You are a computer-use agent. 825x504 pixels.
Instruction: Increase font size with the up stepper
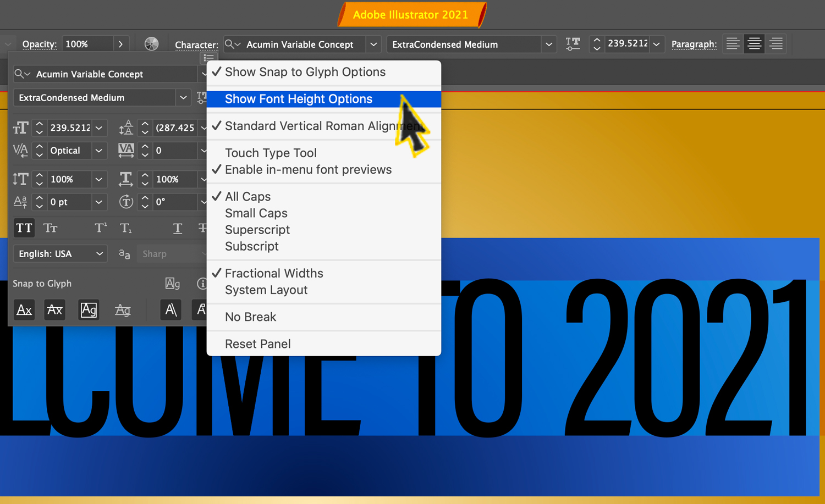pos(597,40)
